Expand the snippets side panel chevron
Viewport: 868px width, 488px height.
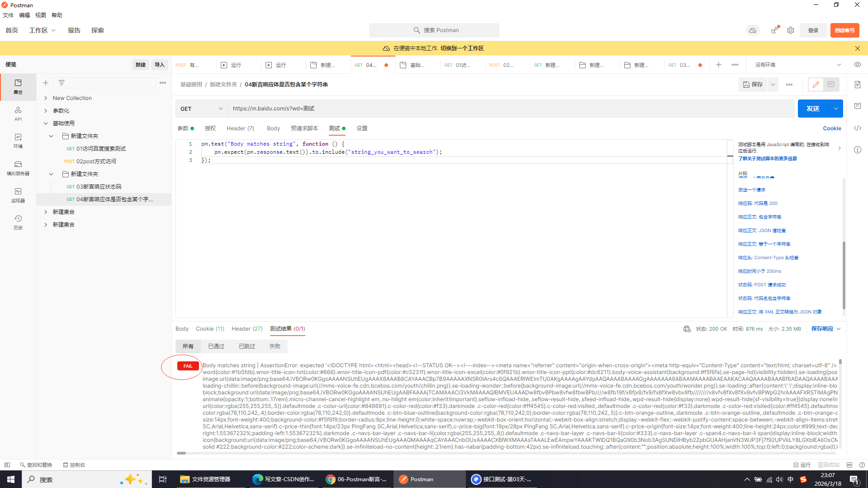[x=840, y=148]
